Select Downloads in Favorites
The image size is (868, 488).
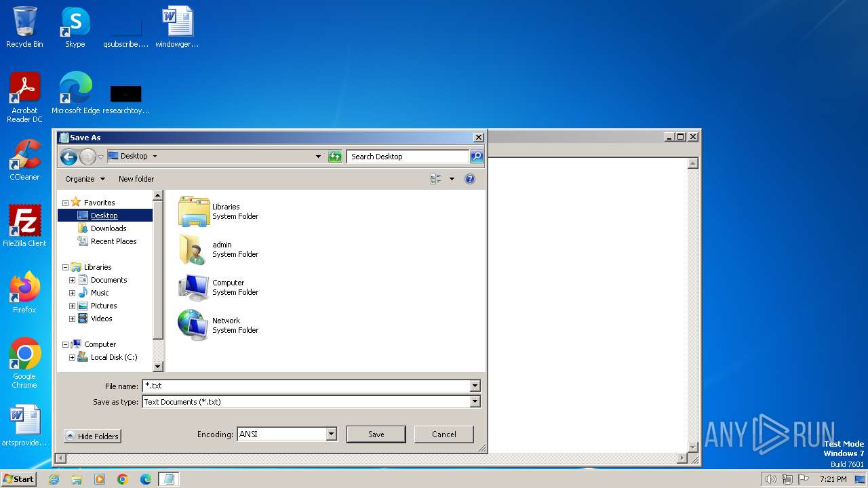click(108, 228)
